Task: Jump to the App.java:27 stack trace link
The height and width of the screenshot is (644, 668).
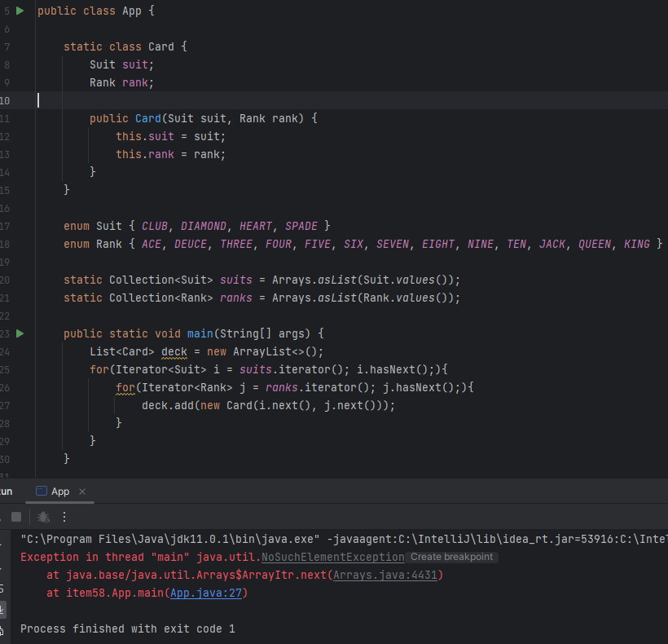Action: click(x=206, y=593)
